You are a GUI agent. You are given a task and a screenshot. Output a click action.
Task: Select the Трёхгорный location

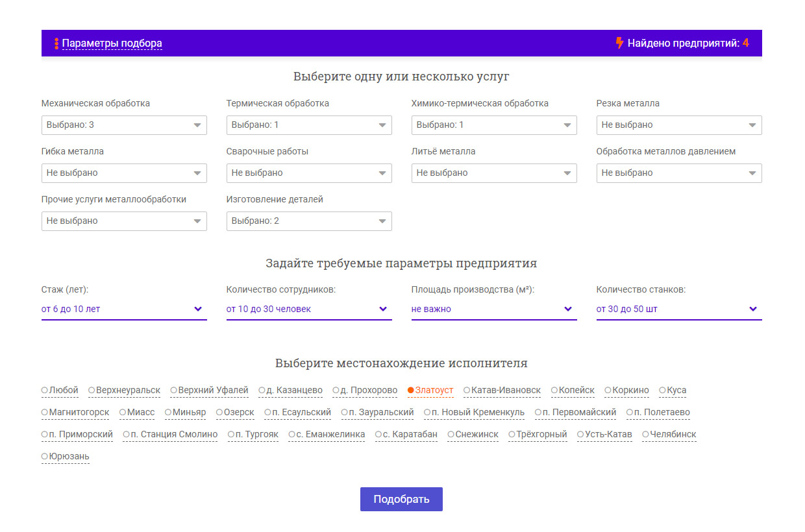click(538, 435)
